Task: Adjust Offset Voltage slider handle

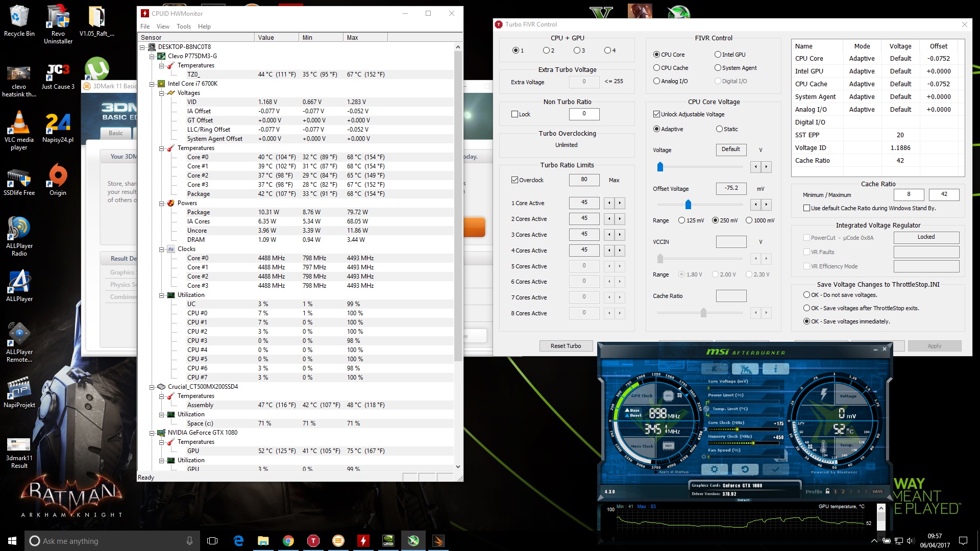Action: pyautogui.click(x=688, y=205)
